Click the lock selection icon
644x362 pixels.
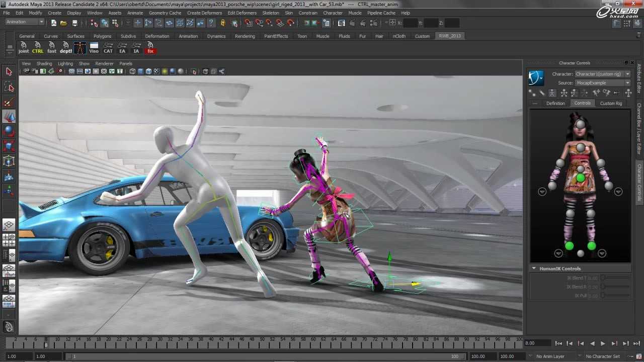click(x=222, y=23)
